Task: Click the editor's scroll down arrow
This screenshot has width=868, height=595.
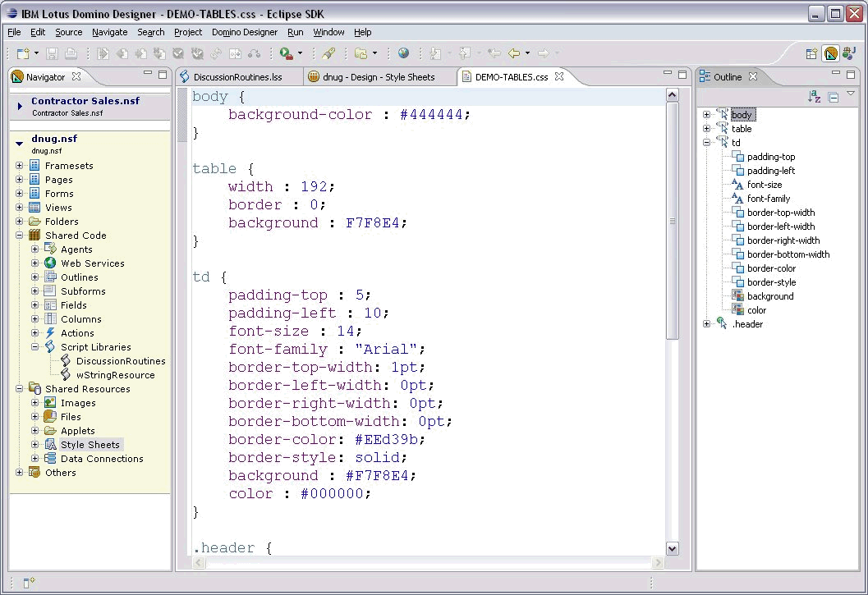Action: click(x=672, y=548)
